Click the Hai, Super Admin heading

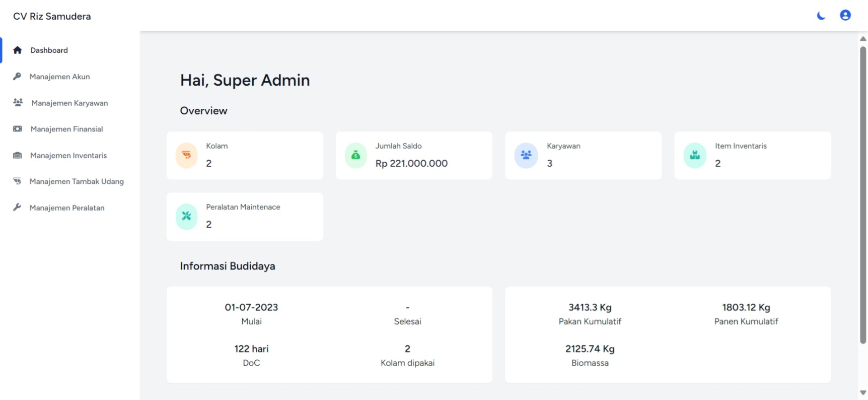245,80
